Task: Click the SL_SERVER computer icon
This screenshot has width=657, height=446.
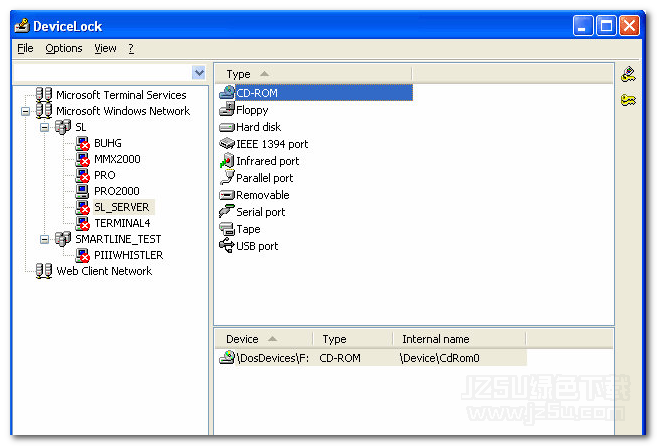Action: tap(83, 207)
